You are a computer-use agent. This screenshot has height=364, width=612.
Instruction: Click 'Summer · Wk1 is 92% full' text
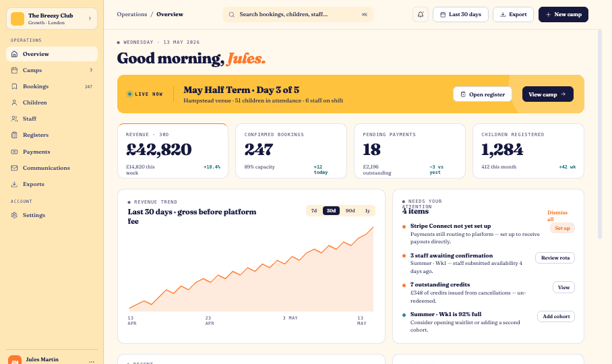[x=446, y=314]
